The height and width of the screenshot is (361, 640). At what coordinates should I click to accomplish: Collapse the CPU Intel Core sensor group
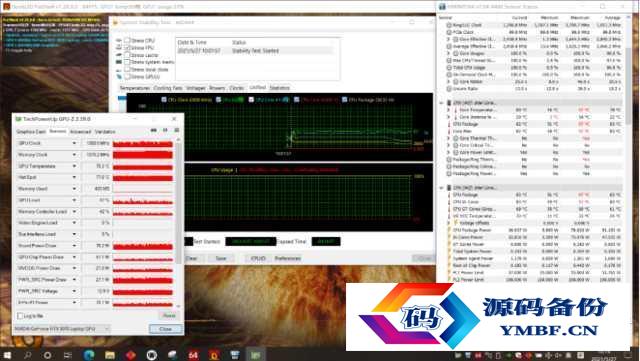point(441,103)
